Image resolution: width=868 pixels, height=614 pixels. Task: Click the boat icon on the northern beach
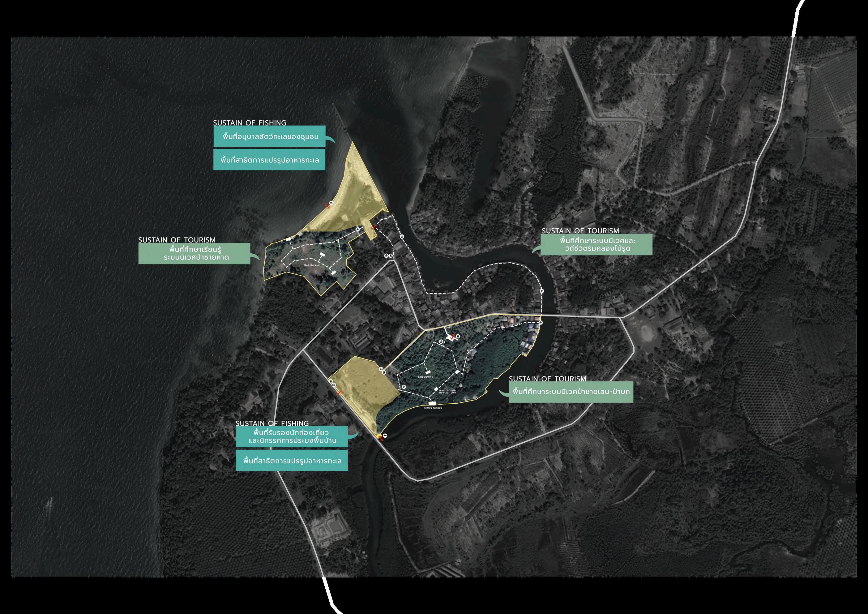pyautogui.click(x=331, y=203)
